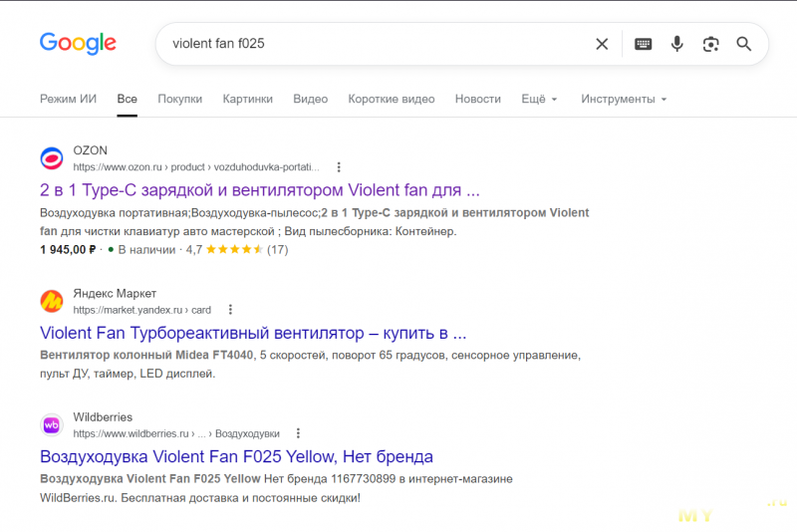Clear the search query with the X icon

[602, 44]
